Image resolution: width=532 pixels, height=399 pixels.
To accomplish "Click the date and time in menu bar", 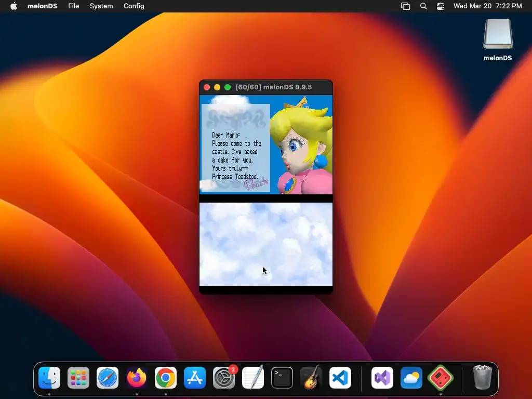I will tap(487, 6).
